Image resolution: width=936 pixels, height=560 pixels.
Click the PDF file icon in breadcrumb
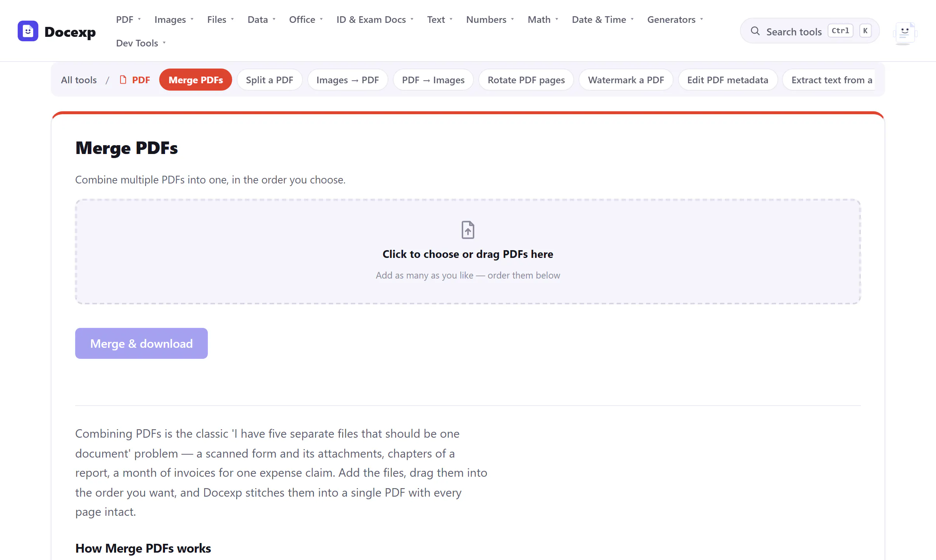coord(123,80)
